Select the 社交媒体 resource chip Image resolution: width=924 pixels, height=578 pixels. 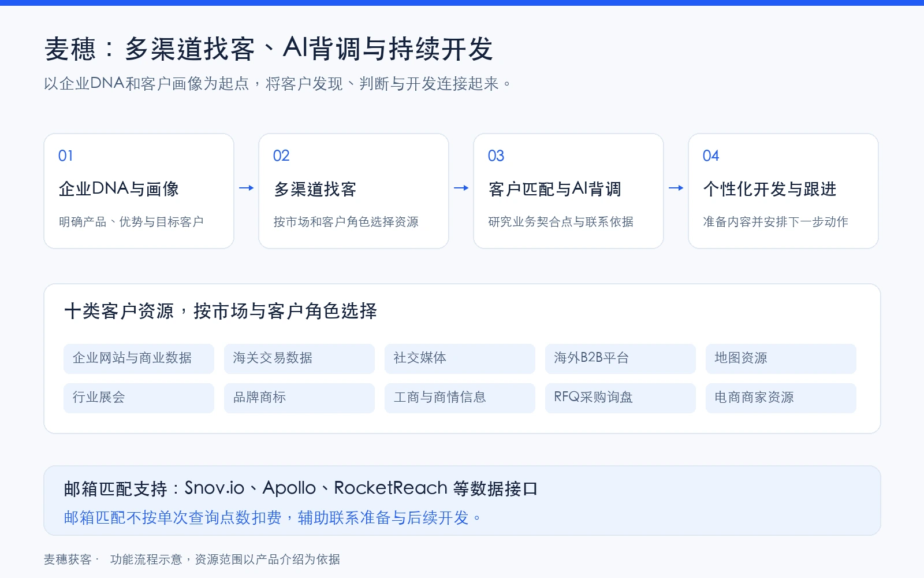460,358
